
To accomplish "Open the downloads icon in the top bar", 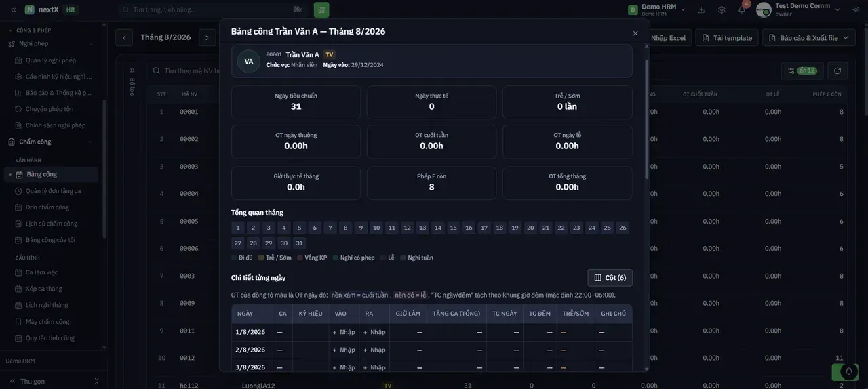I will click(701, 9).
